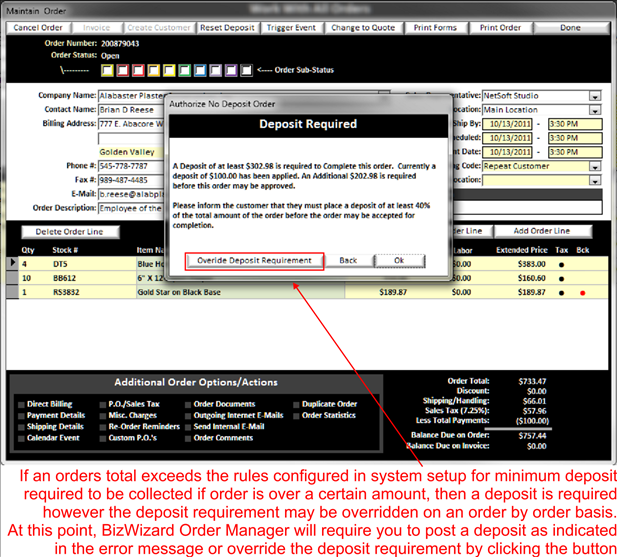Enable the Direct Billing checkbox
The height and width of the screenshot is (557, 617).
click(x=21, y=405)
